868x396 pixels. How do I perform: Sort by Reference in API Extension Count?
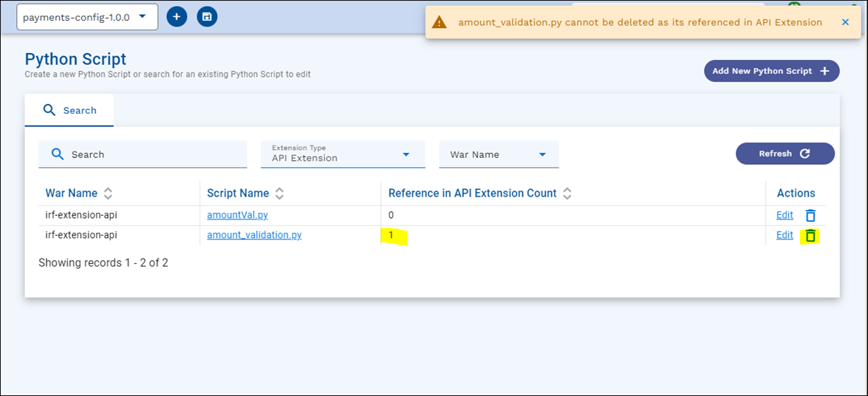tap(567, 194)
